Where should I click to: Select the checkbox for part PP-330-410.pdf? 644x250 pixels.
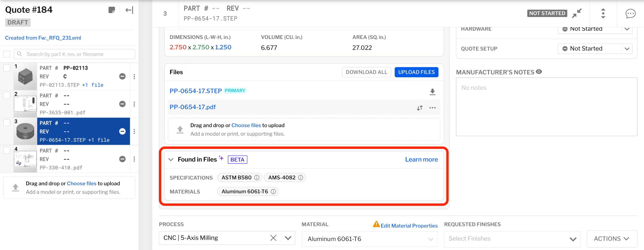tap(7, 150)
